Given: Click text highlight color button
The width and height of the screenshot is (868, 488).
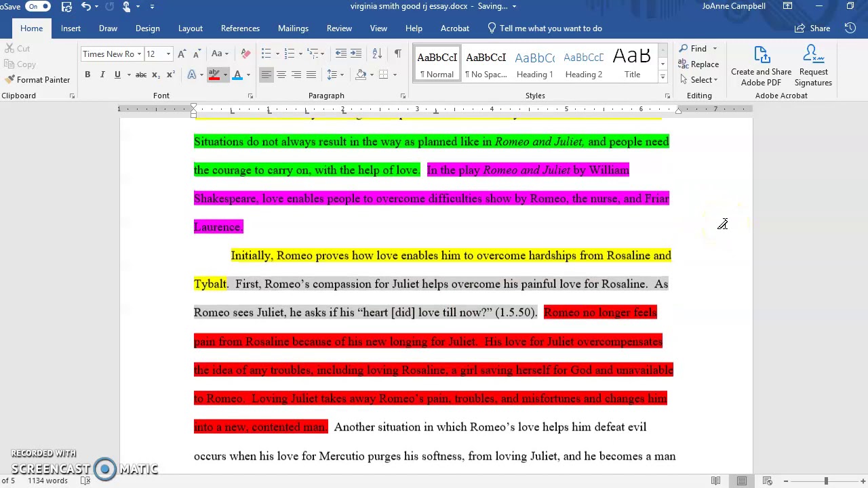Looking at the screenshot, I should click(214, 75).
